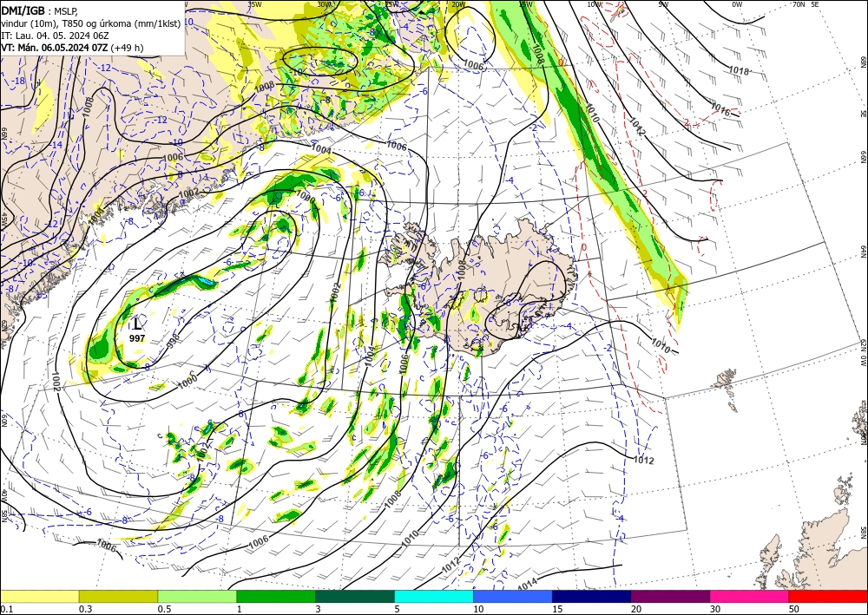The image size is (868, 615).
Task: Select the purple 20–30 legend swatch
Action: (x=670, y=596)
